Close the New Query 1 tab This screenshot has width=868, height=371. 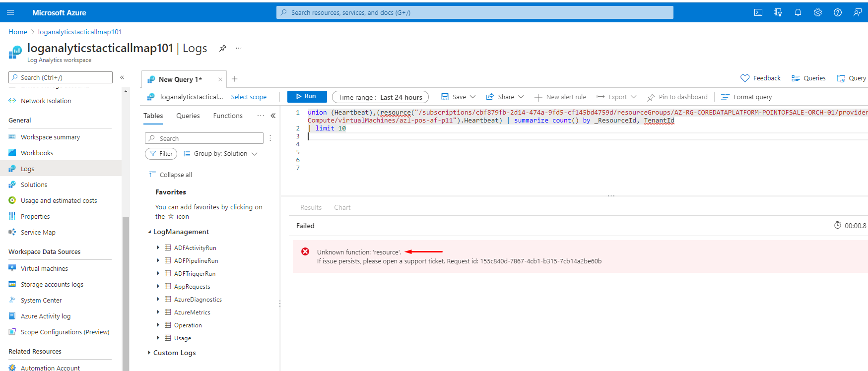pyautogui.click(x=220, y=79)
